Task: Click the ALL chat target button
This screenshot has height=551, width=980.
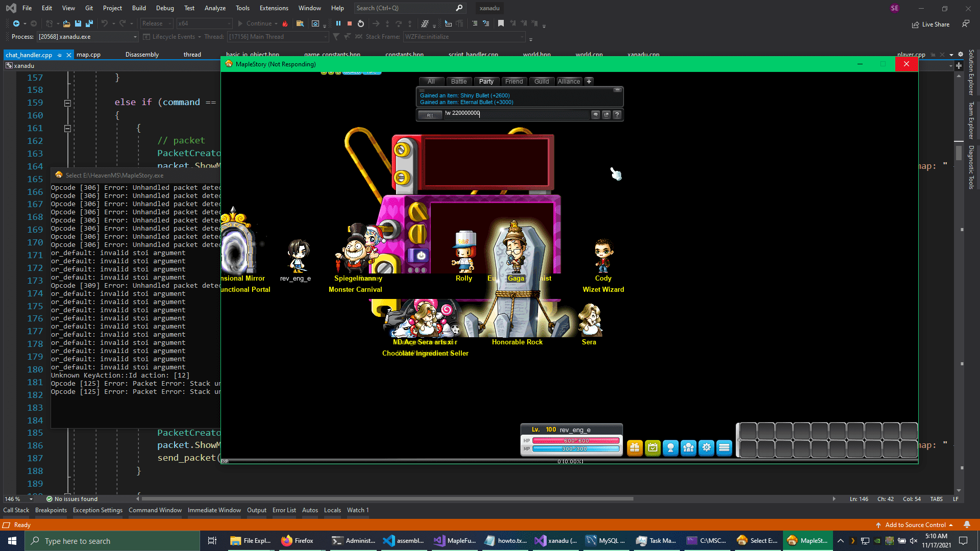Action: click(x=430, y=115)
